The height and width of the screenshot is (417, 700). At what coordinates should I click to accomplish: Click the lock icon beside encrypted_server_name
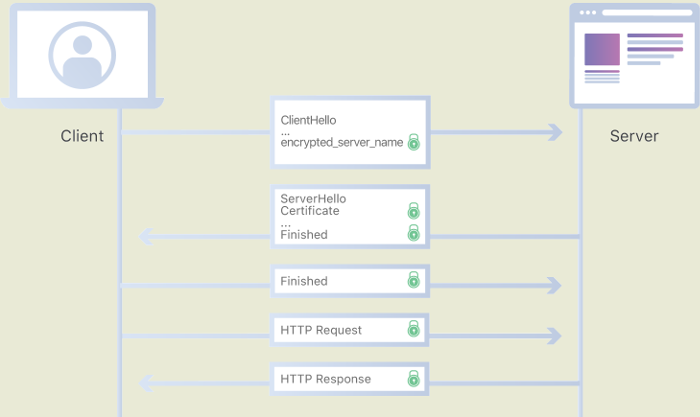click(x=413, y=143)
